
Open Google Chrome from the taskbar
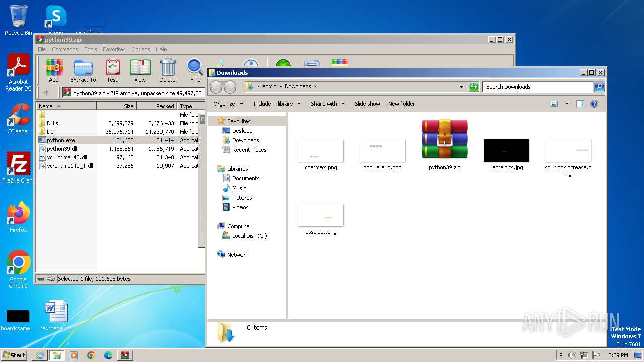tap(91, 355)
